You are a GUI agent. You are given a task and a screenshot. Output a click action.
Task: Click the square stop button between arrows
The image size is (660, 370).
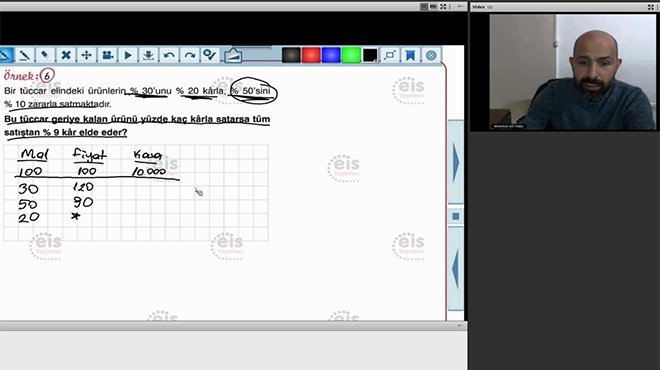coord(456,216)
